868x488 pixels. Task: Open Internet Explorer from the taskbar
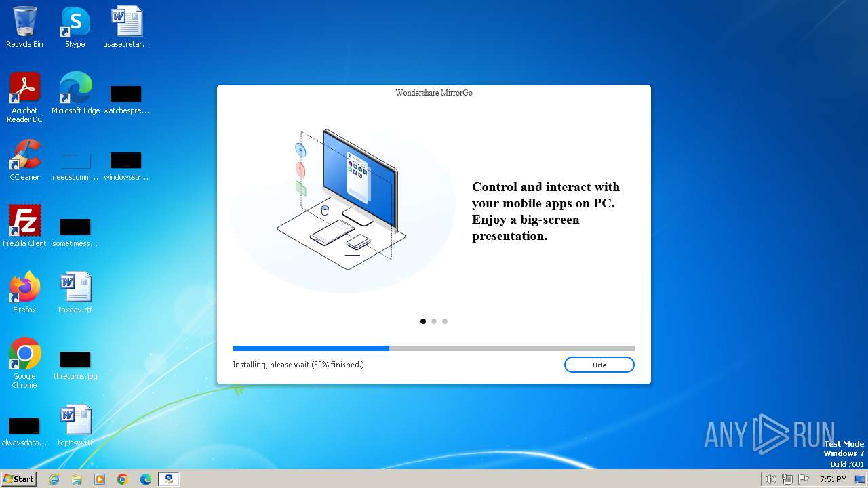tap(54, 479)
